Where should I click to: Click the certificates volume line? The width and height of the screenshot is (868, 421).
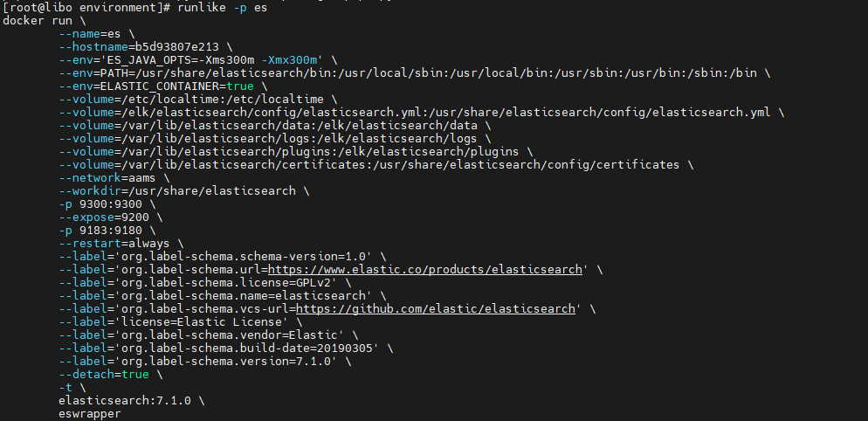click(x=375, y=164)
